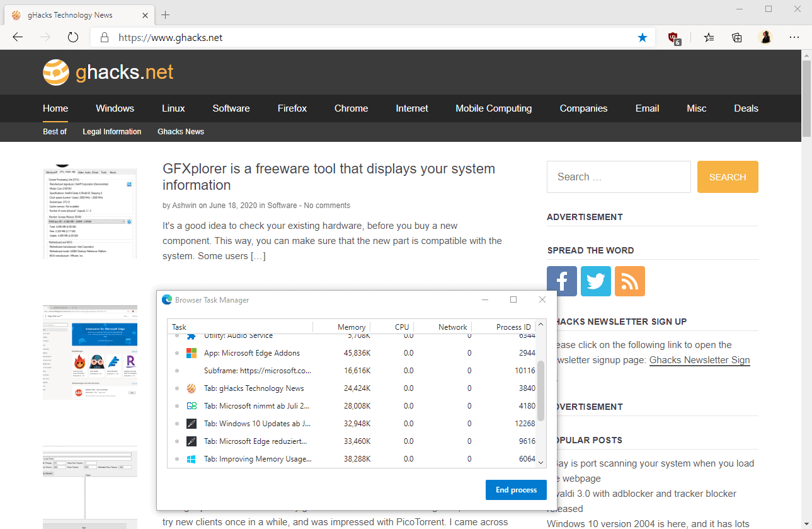Image resolution: width=812 pixels, height=529 pixels.
Task: Click the Utility: Audio Service puzzle icon
Action: click(192, 336)
